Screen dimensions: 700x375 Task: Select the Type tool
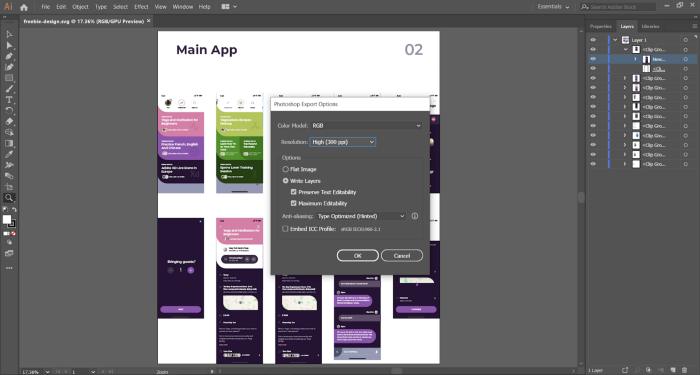(9, 100)
